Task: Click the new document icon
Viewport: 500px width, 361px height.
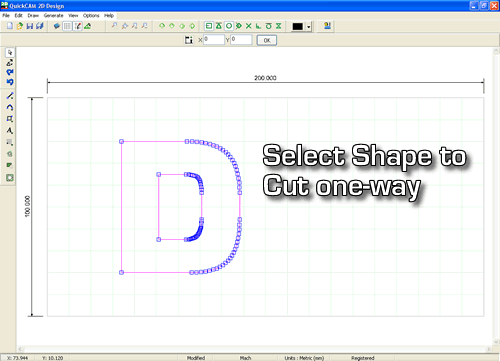Action: tap(10, 26)
